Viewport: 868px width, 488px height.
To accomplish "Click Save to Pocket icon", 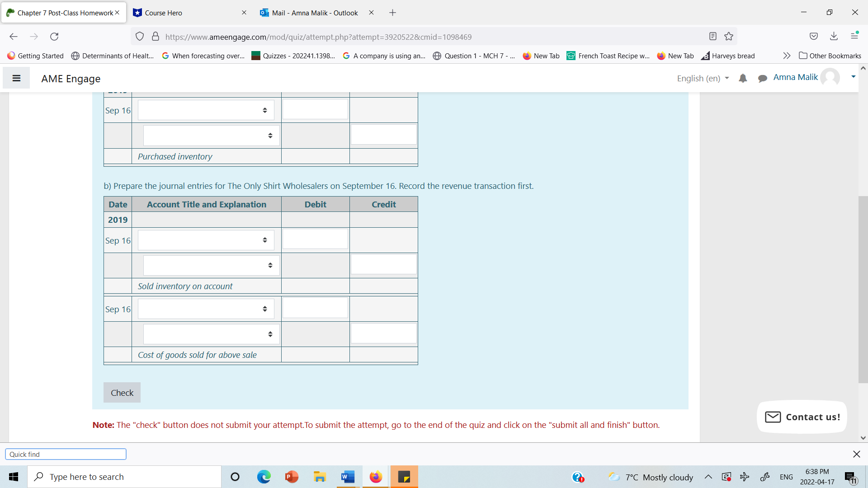I will (x=814, y=37).
